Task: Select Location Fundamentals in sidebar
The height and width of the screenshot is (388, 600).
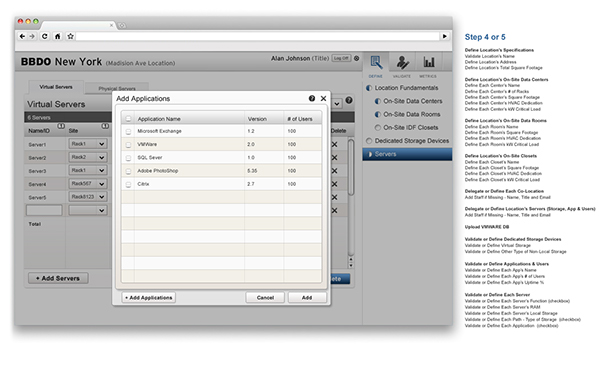Action: (x=406, y=88)
